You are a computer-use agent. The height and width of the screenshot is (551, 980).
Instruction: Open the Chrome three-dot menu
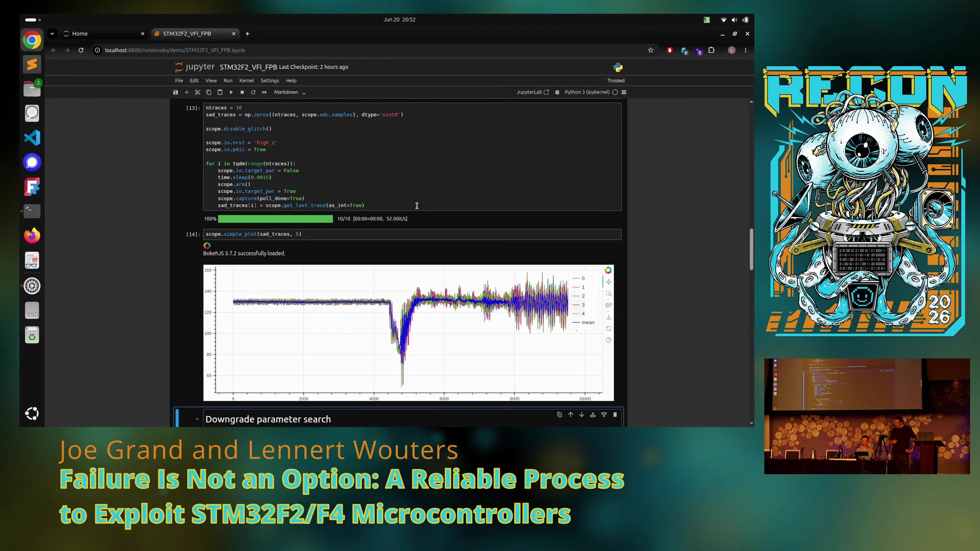[745, 50]
